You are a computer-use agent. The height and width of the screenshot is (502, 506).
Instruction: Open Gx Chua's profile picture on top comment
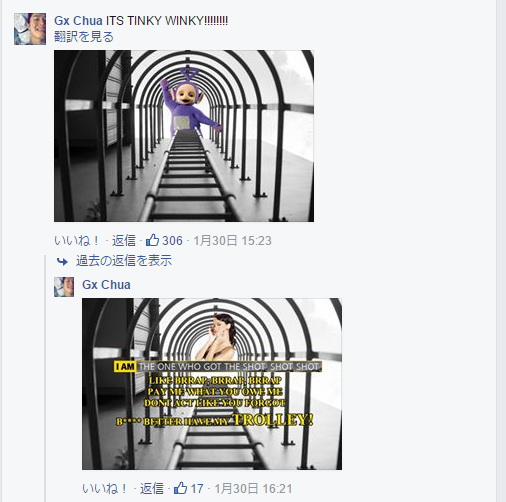[30, 29]
